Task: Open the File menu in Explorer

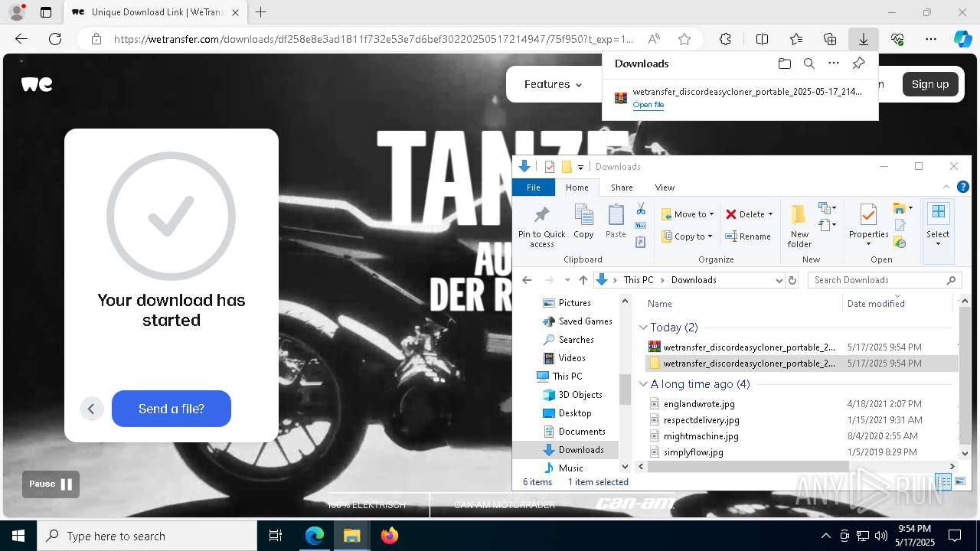Action: [533, 187]
